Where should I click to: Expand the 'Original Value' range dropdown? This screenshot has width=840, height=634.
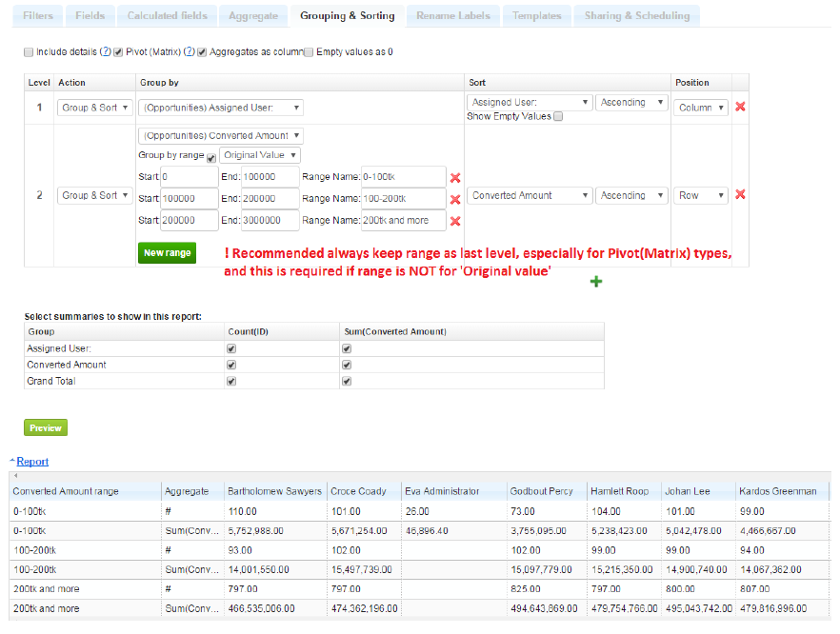(261, 155)
